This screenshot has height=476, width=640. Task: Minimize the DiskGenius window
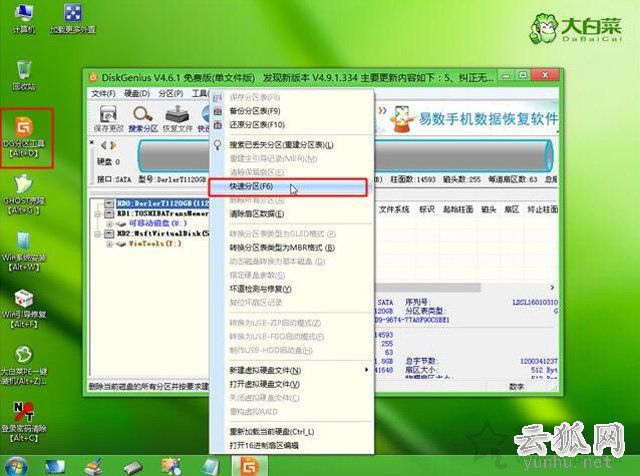point(506,76)
